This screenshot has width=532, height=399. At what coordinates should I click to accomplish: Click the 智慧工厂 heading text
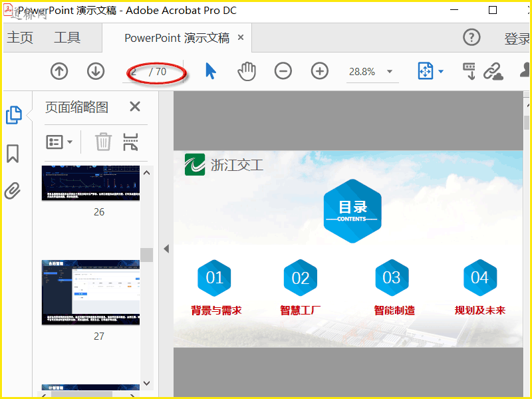(x=301, y=310)
